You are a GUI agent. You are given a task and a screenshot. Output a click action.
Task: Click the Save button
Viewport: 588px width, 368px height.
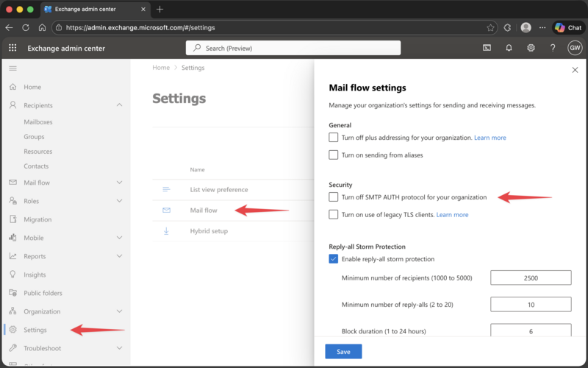[x=343, y=352]
